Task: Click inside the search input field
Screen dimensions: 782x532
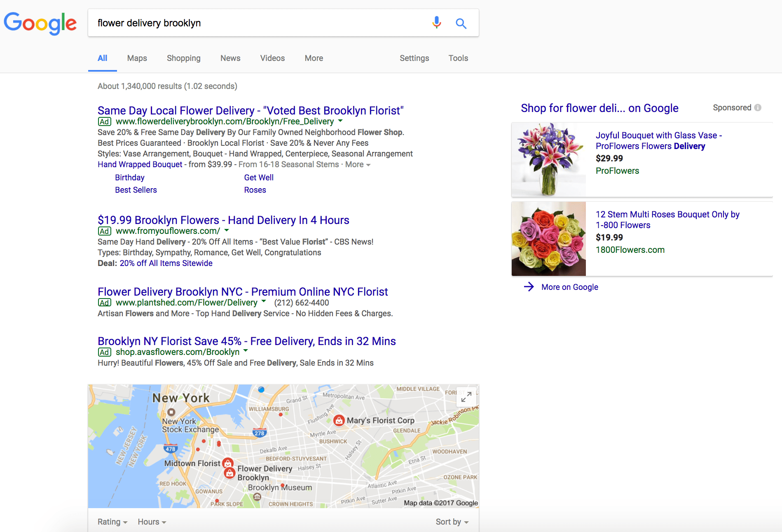Action: [247, 23]
